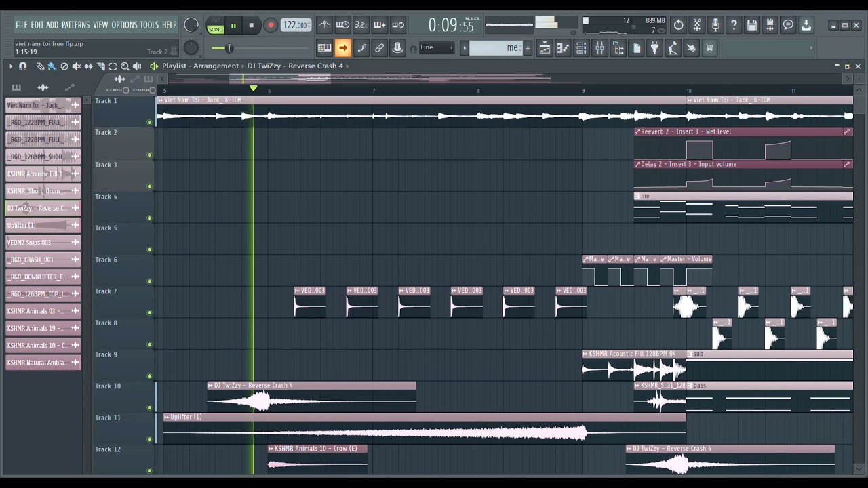
Task: Open the Mixer via toolbar icon
Action: 599,47
